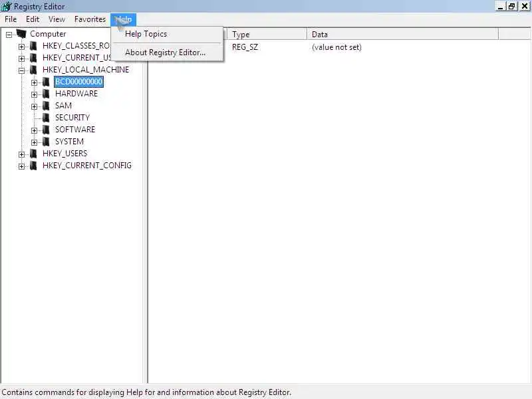The image size is (532, 399).
Task: Expand the HKEY_CURRENT_CONFIG node
Action: (22, 166)
